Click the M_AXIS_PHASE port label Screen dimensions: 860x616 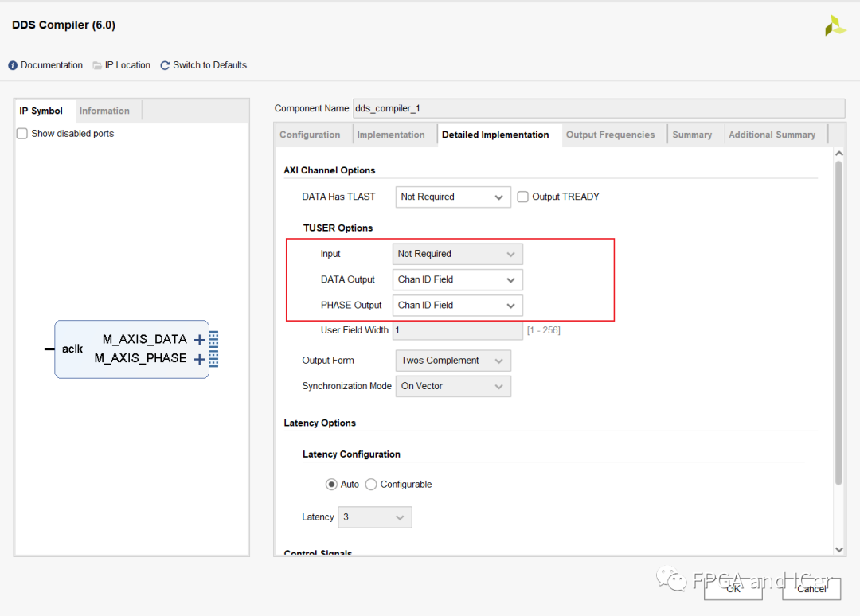click(140, 358)
